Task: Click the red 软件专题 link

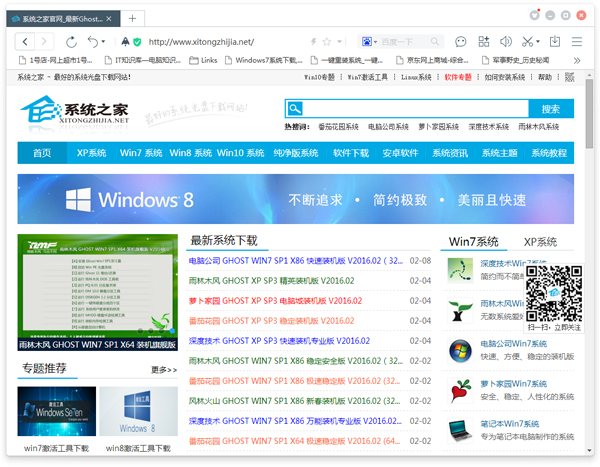Action: tap(458, 77)
